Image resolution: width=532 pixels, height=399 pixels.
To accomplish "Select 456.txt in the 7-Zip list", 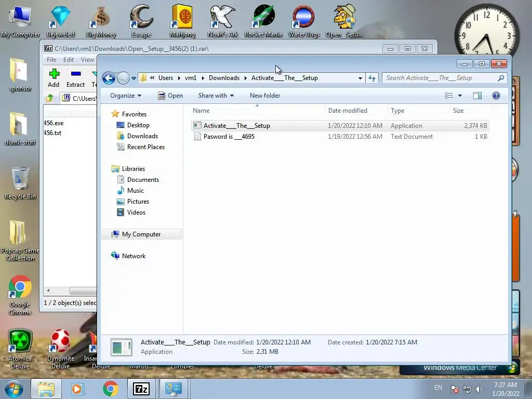I will tap(52, 132).
